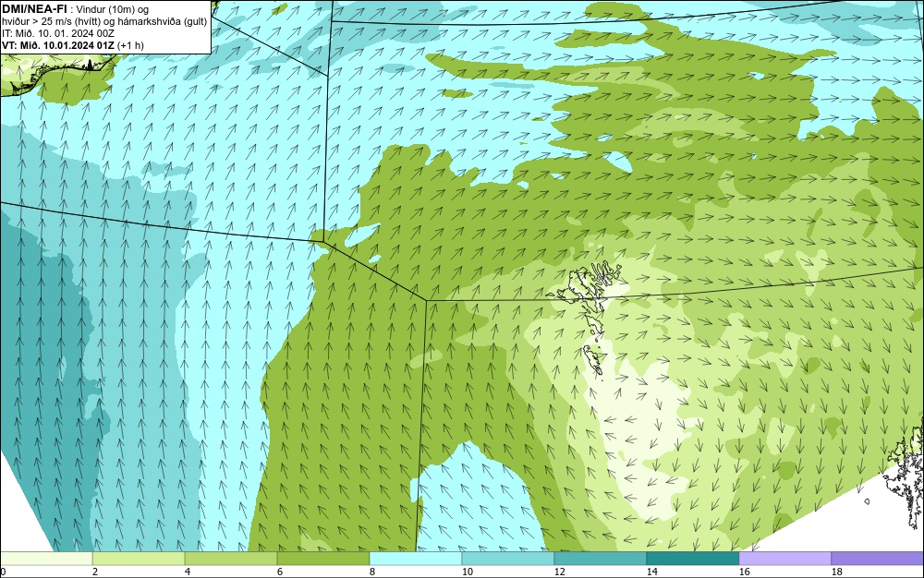The image size is (924, 578).
Task: Click the 4–6 m/s green legend swatch
Action: pyautogui.click(x=231, y=559)
